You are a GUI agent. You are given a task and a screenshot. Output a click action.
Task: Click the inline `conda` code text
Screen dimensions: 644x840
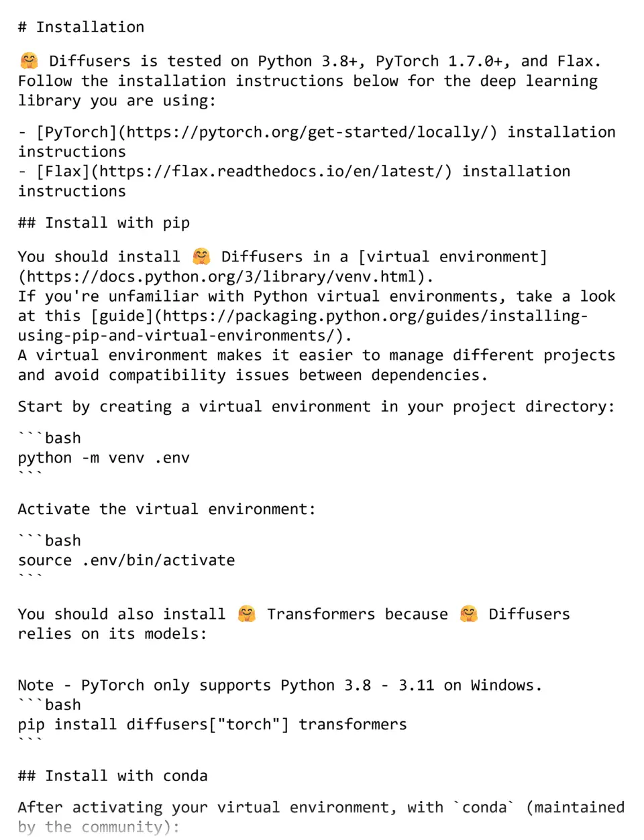click(x=484, y=807)
